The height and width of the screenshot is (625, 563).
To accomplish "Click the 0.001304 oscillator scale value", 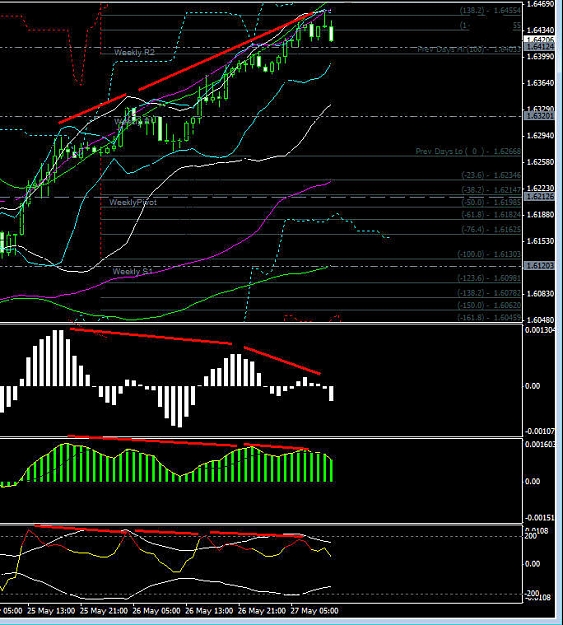I will tap(540, 330).
